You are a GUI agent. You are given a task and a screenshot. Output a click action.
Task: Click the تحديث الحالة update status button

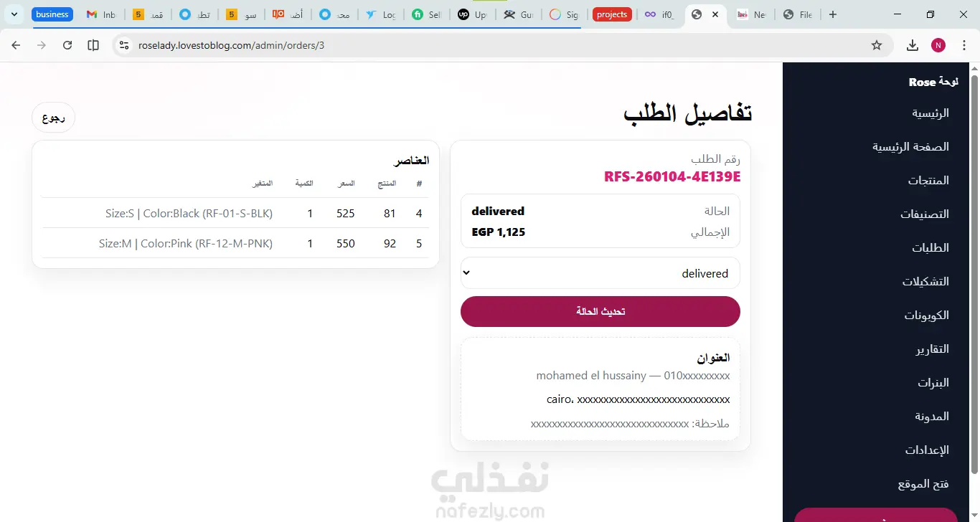pyautogui.click(x=600, y=311)
